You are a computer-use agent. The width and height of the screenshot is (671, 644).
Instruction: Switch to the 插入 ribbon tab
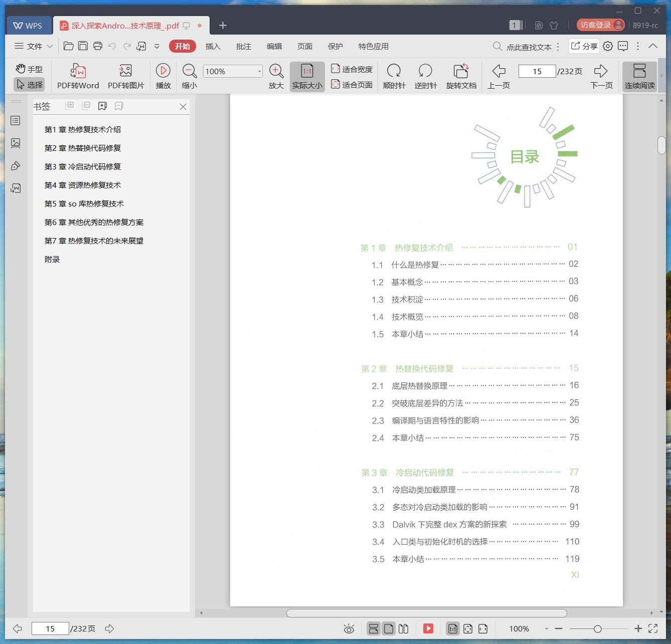coord(213,46)
